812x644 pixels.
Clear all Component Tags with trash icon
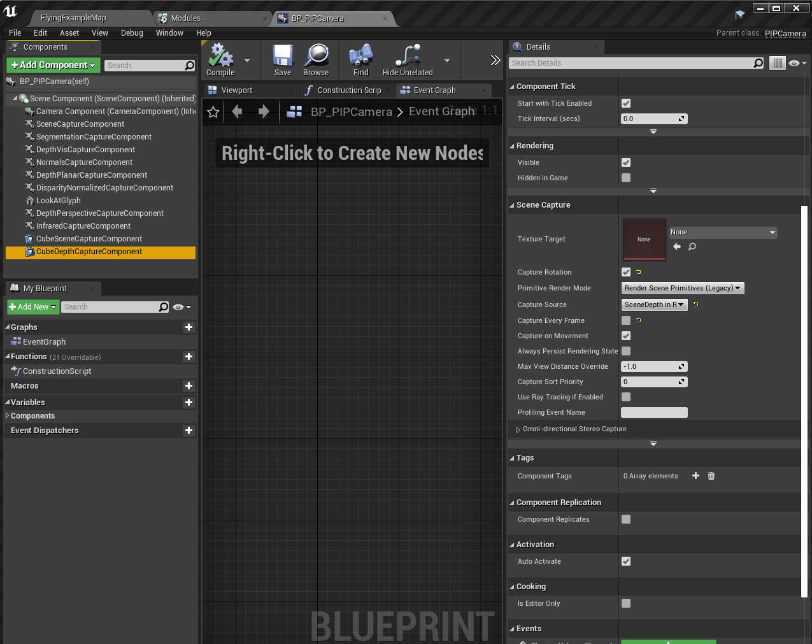click(711, 476)
